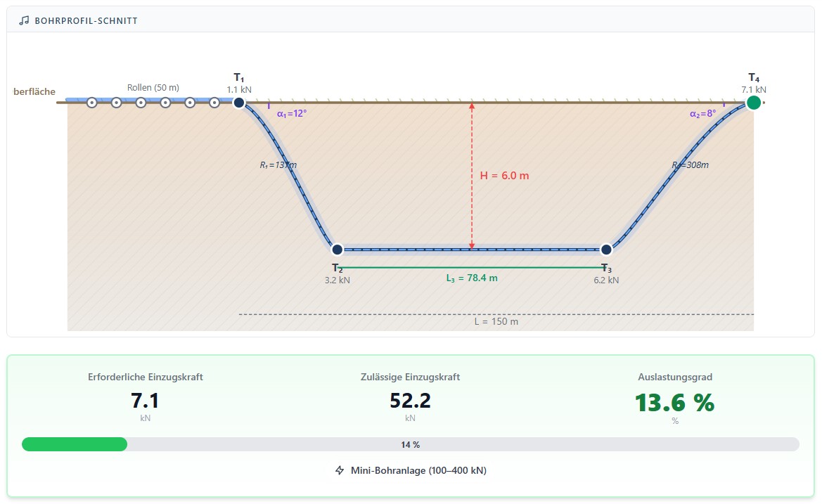Click the Mini-Bohranlage (100–400 kN) label
This screenshot has width=822, height=504.
click(418, 470)
